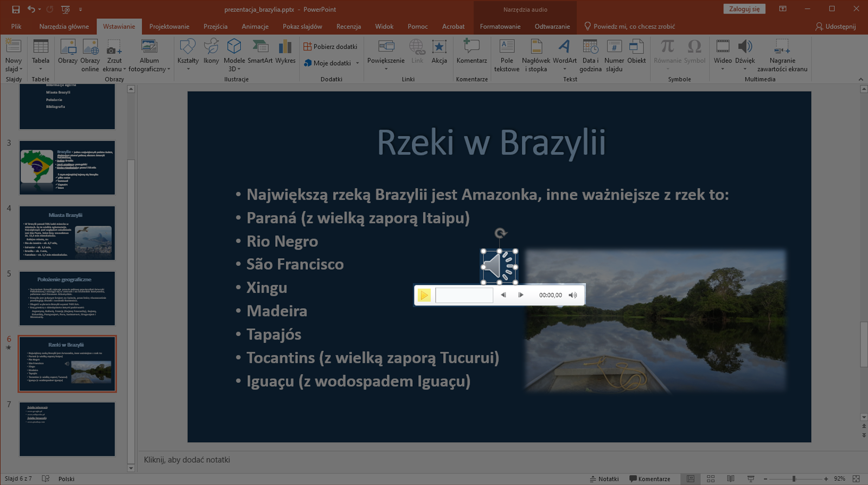Image resolution: width=868 pixels, height=485 pixels.
Task: Toggle Notatki pane in status bar
Action: (x=604, y=478)
